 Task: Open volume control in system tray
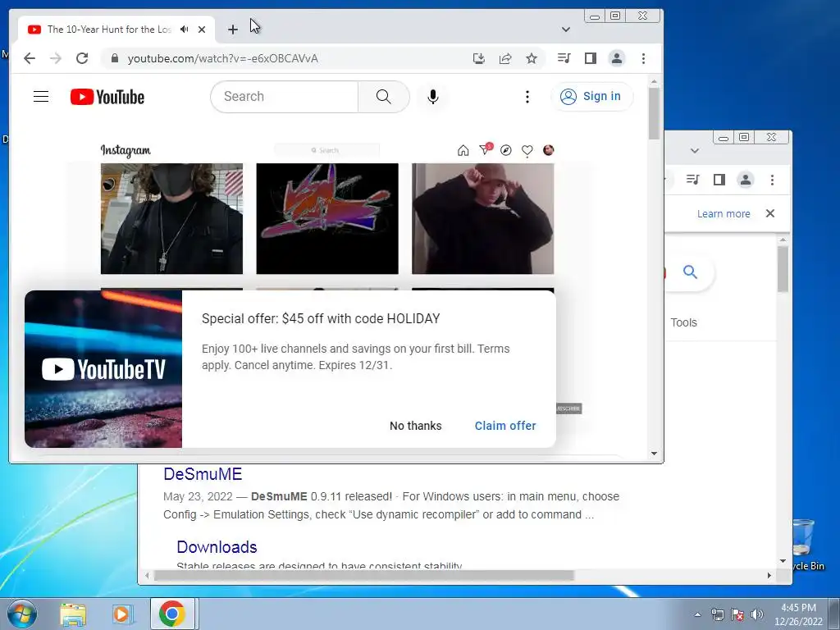[x=757, y=614]
